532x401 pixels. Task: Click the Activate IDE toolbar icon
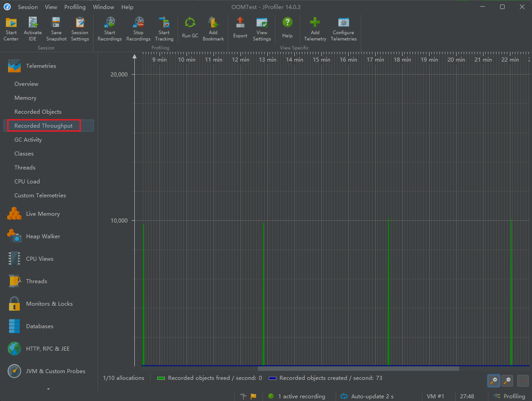pyautogui.click(x=32, y=29)
